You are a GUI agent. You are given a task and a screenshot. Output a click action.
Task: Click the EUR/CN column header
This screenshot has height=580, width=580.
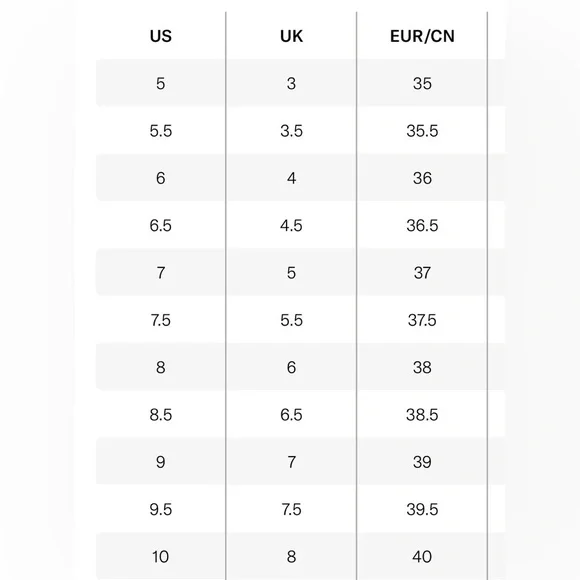[x=422, y=36]
